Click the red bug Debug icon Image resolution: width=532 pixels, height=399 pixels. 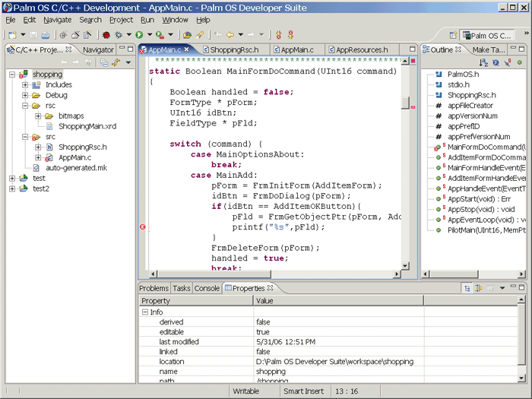[106, 35]
